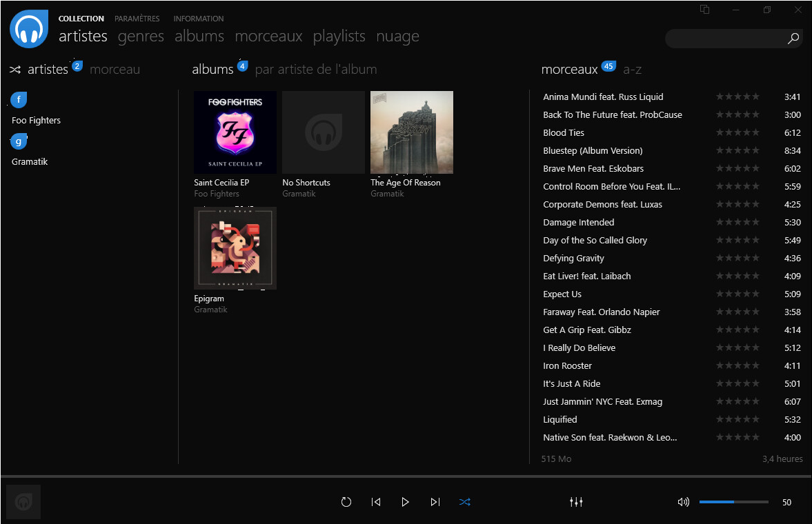Rate Anima Mundi feat. Russ Liquid stars
812x524 pixels.
tap(737, 97)
